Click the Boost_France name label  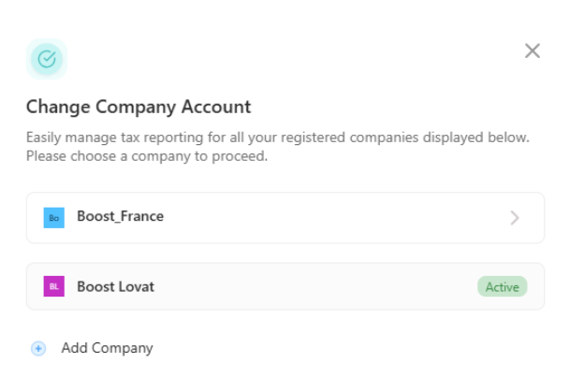pos(121,216)
